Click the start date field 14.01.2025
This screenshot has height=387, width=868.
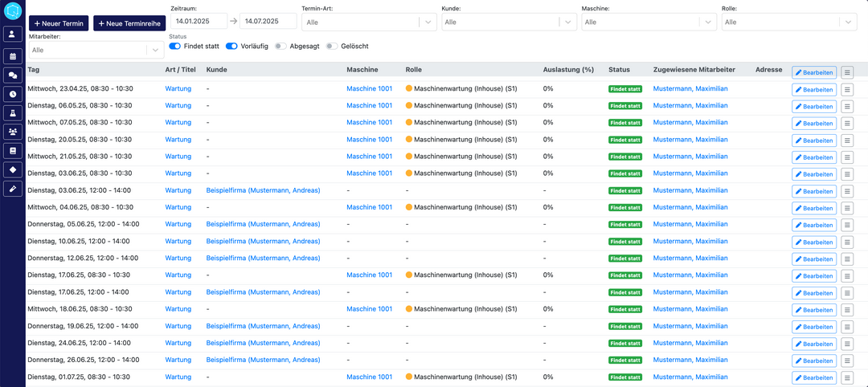click(199, 21)
